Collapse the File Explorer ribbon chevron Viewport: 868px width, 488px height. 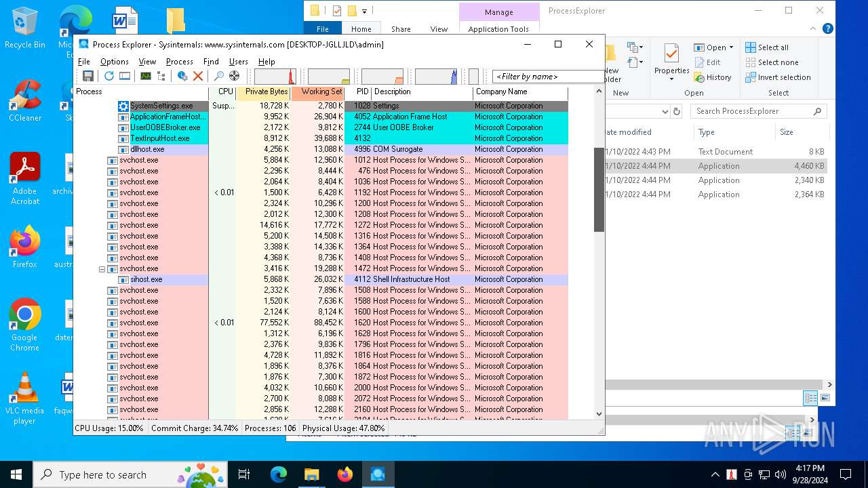pyautogui.click(x=814, y=28)
